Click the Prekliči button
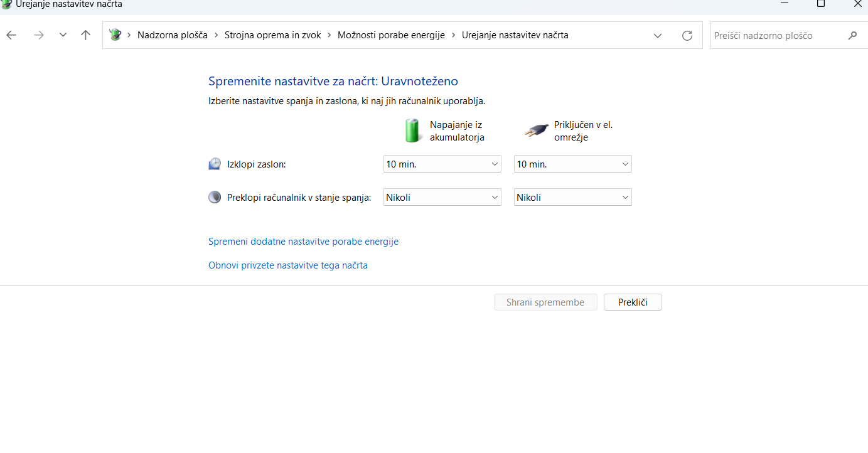Screen dimensions: 868x453 click(633, 302)
